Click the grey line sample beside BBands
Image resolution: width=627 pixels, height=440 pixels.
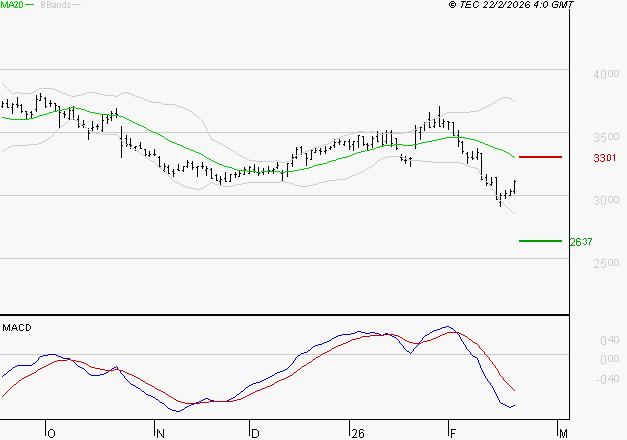point(75,6)
